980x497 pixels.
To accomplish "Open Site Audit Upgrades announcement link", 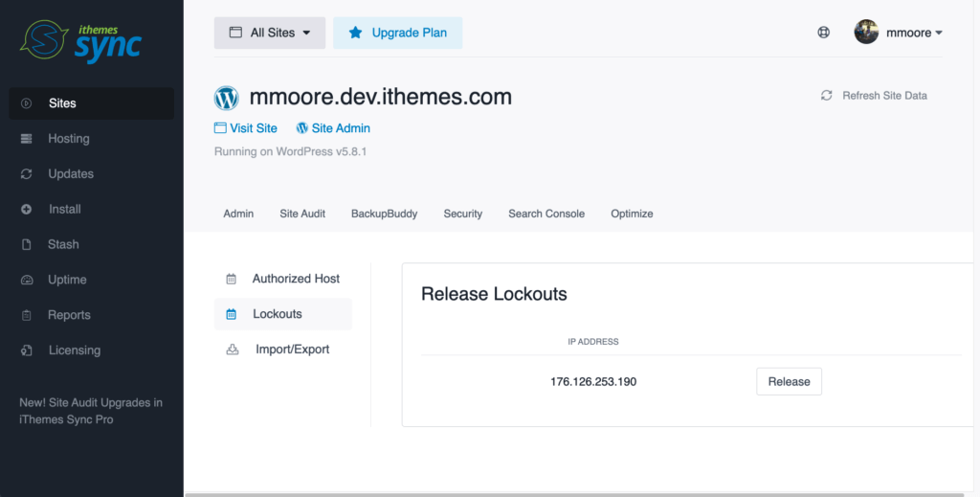I will click(x=91, y=412).
